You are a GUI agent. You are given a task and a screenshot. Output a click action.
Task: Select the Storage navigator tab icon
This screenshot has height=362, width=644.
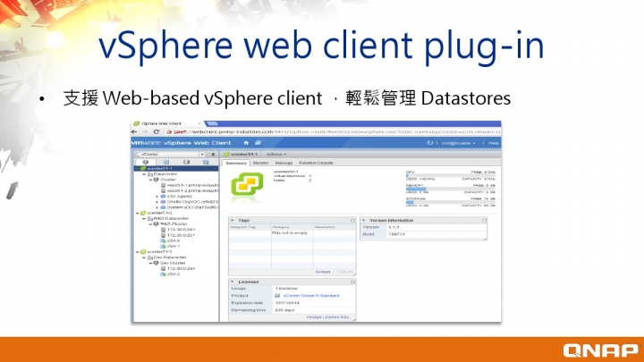click(186, 162)
